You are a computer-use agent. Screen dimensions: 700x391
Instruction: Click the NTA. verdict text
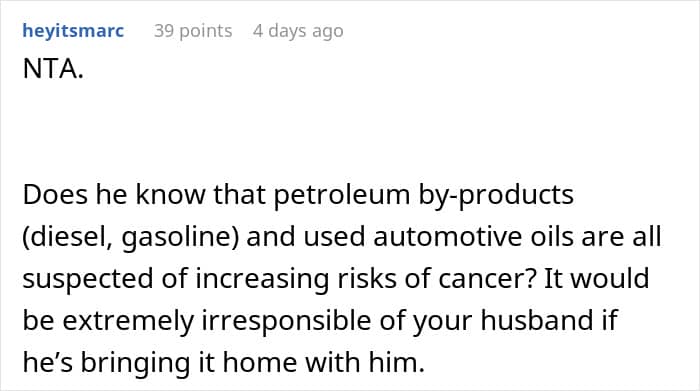[x=53, y=69]
